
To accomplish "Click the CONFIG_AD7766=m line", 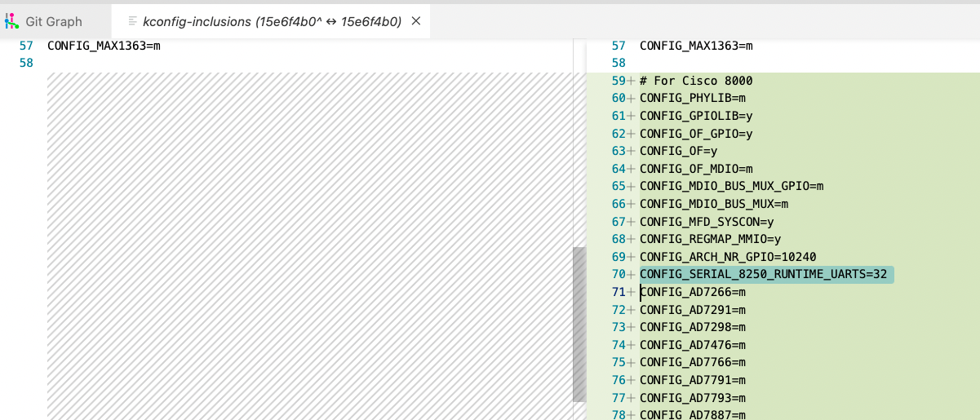I will pyautogui.click(x=693, y=362).
